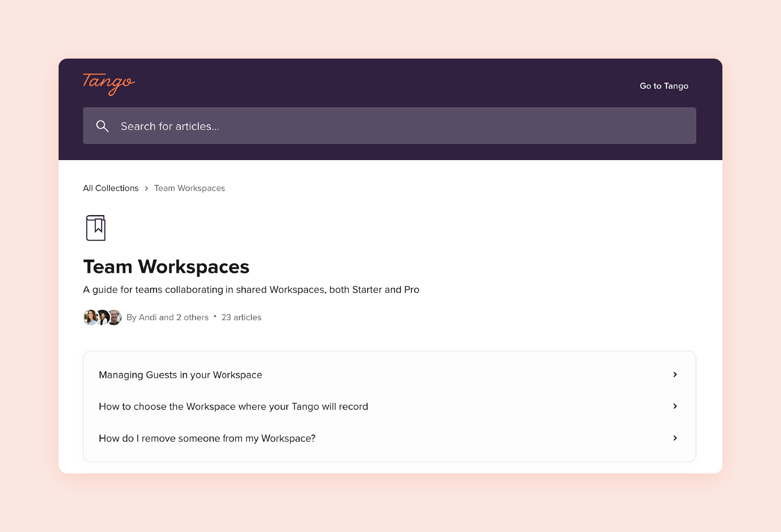
Task: Expand the Managing Guests article chevron
Action: coord(675,374)
